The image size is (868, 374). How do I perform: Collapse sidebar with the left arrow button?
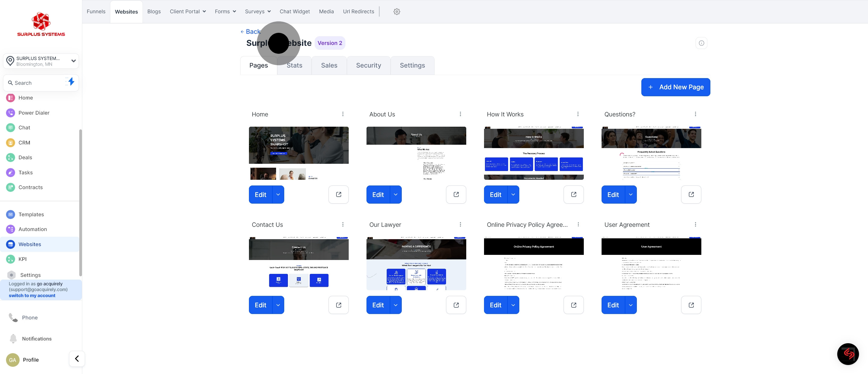pyautogui.click(x=77, y=359)
